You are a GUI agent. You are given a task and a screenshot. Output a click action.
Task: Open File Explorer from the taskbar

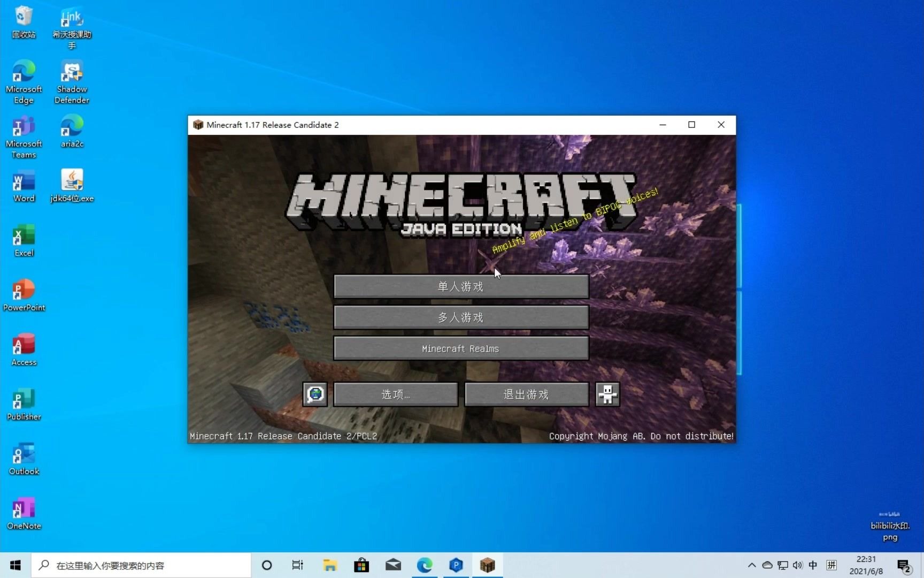pyautogui.click(x=330, y=565)
